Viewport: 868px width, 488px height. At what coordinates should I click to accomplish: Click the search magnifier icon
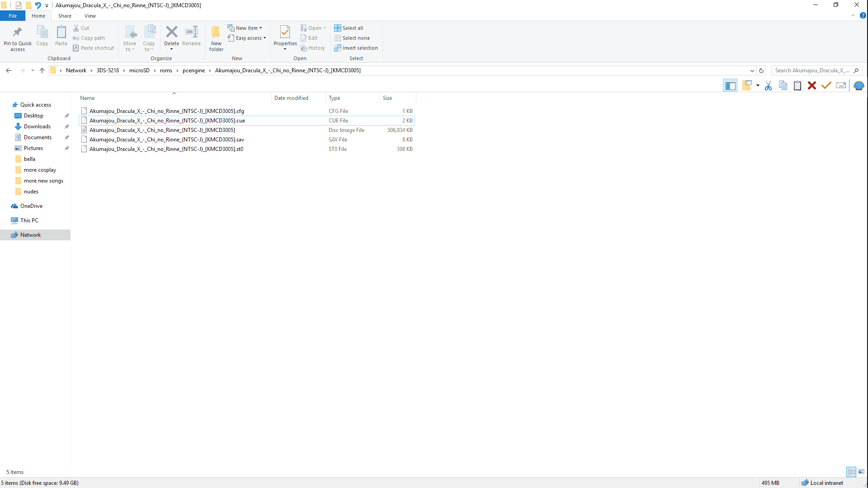point(856,70)
